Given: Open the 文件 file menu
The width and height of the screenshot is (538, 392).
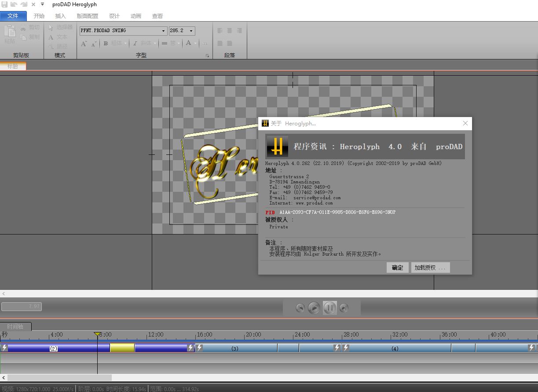Looking at the screenshot, I should [13, 16].
